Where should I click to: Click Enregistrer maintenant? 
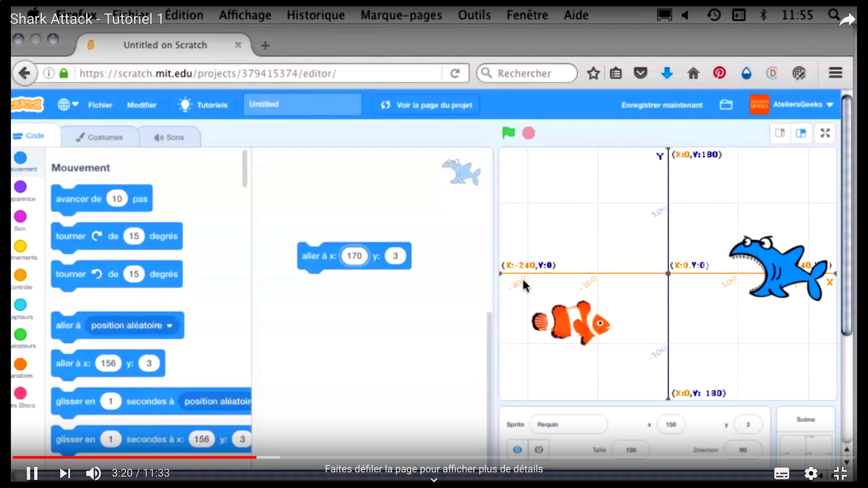coord(662,105)
